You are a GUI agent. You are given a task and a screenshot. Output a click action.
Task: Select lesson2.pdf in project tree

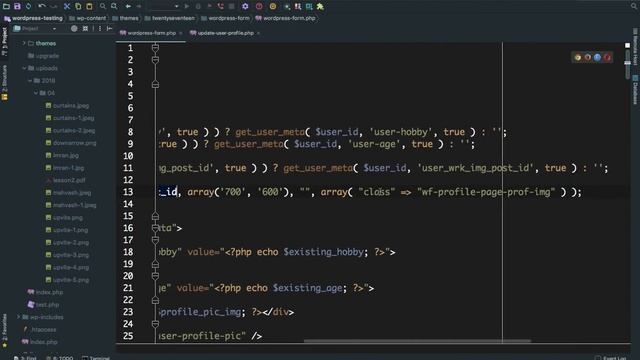(x=65, y=180)
